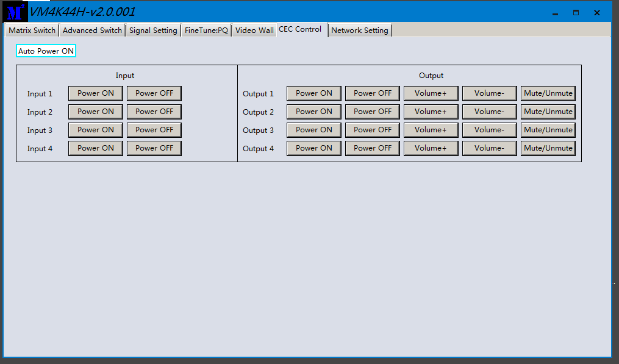This screenshot has width=619, height=364.
Task: Turn off Input 4 with Power OFF
Action: click(154, 148)
